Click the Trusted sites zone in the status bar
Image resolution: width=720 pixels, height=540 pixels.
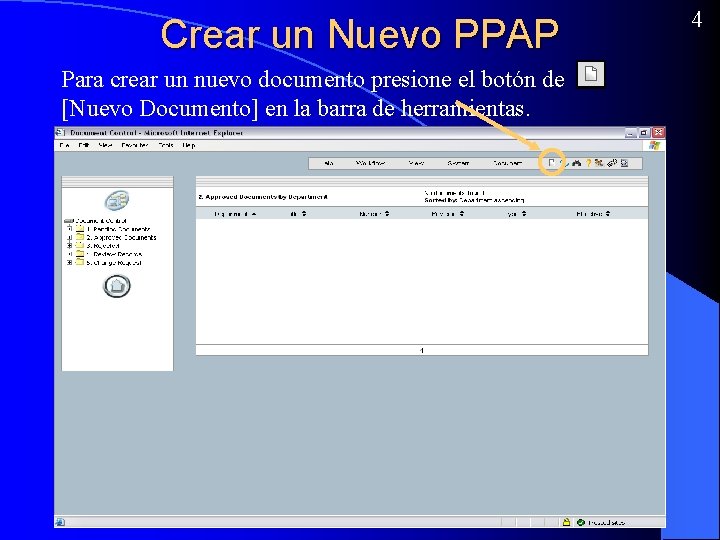(601, 522)
